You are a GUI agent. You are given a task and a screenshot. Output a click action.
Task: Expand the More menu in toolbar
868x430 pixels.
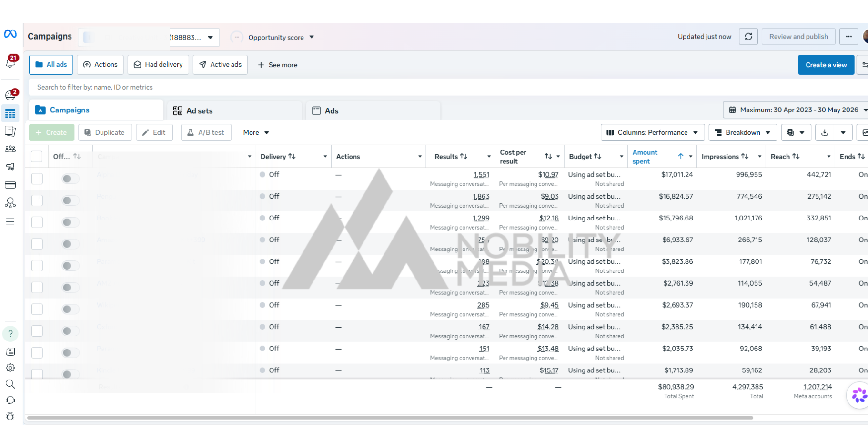click(x=256, y=133)
